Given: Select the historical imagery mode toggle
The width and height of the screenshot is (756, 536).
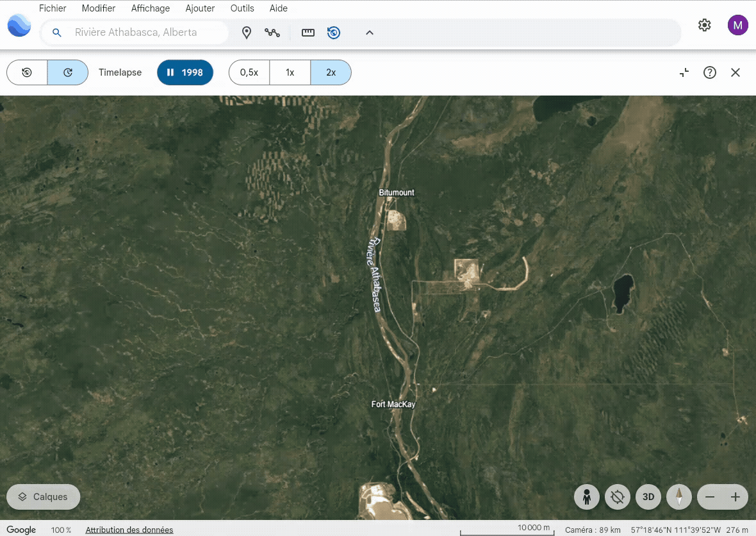Looking at the screenshot, I should pos(27,72).
